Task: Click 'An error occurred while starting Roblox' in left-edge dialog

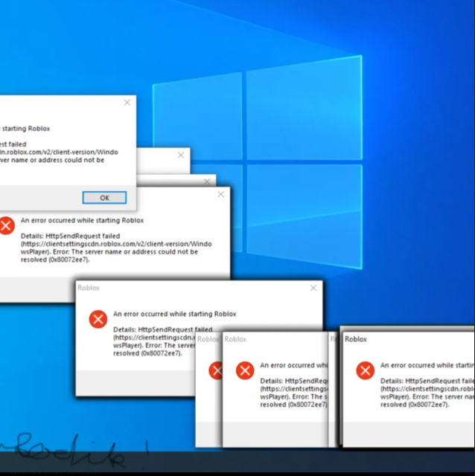Action: pos(82,220)
